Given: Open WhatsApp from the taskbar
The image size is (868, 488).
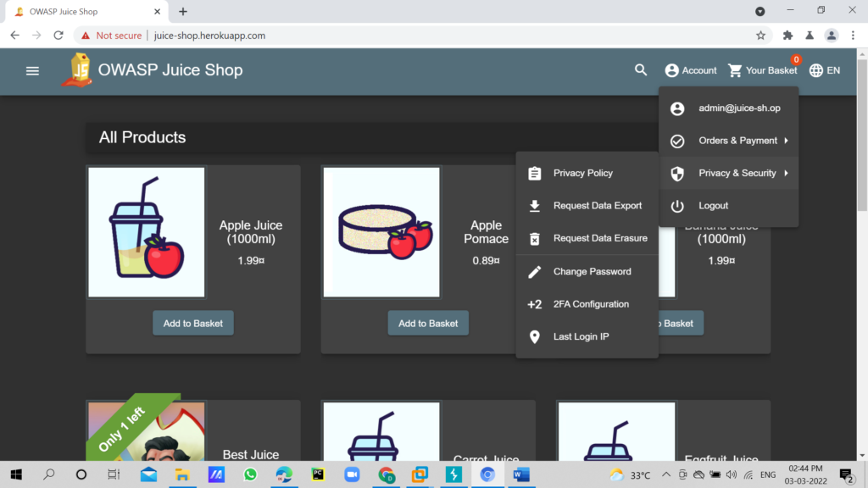Looking at the screenshot, I should click(250, 474).
